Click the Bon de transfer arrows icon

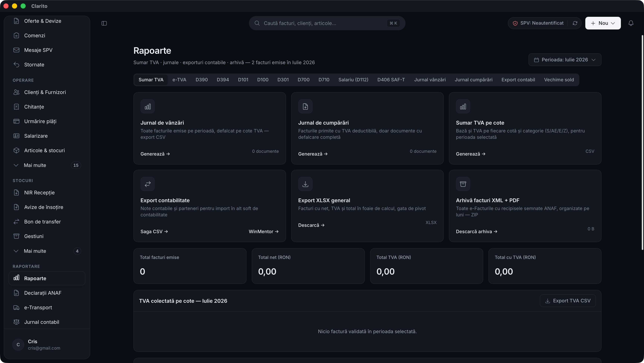[x=16, y=222]
